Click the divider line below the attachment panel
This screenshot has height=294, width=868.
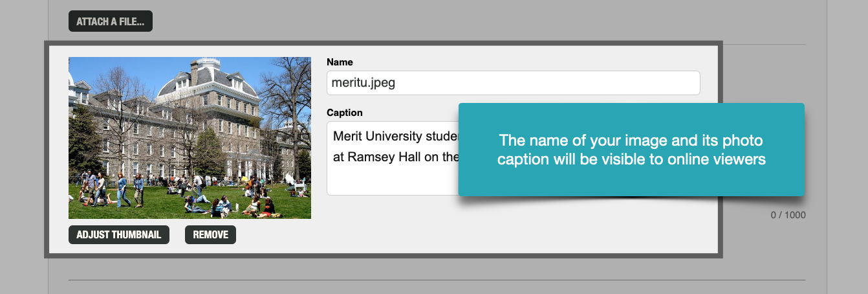coord(437,280)
